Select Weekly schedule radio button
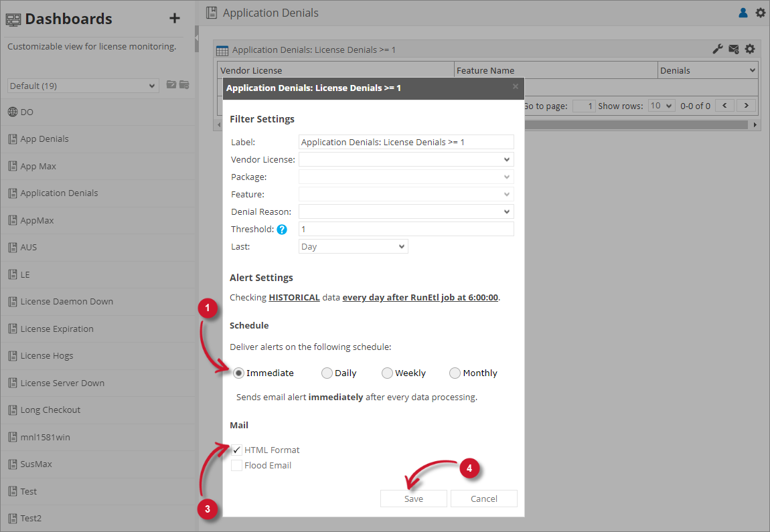This screenshot has height=532, width=770. coord(387,373)
